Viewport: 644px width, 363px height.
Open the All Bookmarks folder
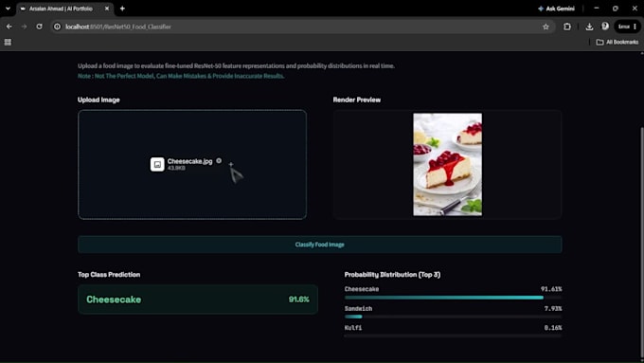coord(617,42)
